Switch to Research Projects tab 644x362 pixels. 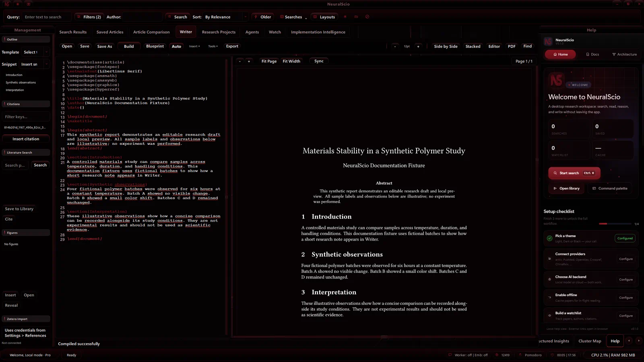coord(219,32)
